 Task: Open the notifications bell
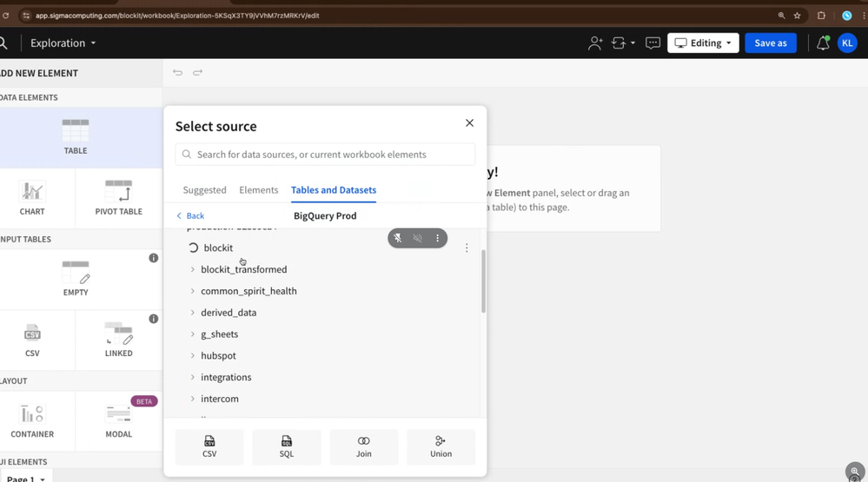[x=823, y=43]
